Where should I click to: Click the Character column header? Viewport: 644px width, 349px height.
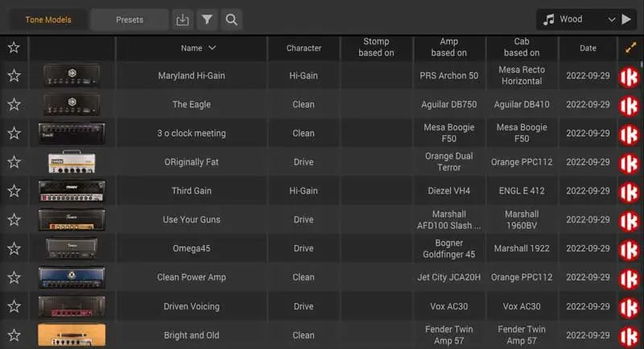[x=303, y=48]
